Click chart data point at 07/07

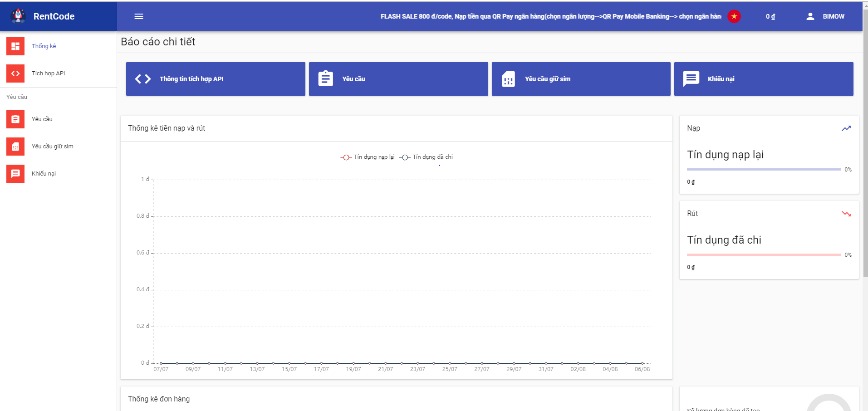(x=161, y=363)
